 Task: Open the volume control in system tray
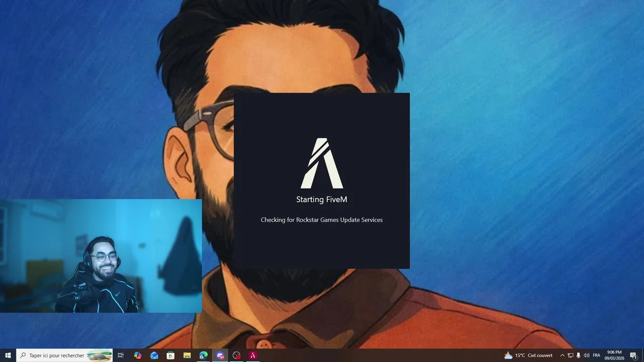(x=586, y=355)
